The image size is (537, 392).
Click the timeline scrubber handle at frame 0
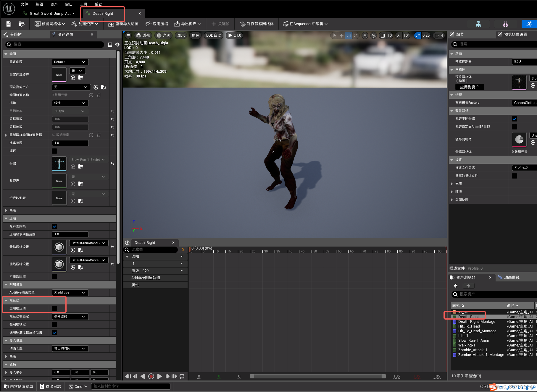190,250
